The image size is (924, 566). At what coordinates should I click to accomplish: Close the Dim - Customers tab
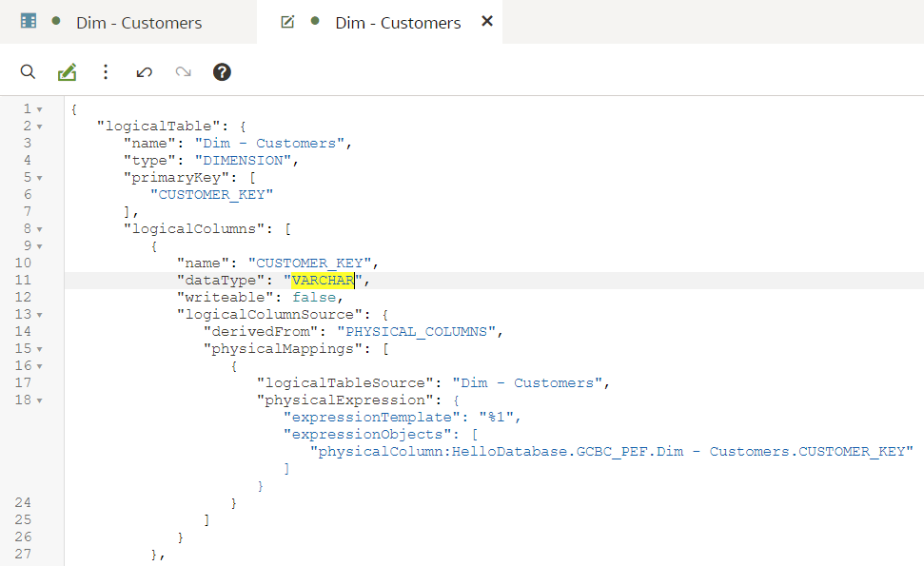486,20
